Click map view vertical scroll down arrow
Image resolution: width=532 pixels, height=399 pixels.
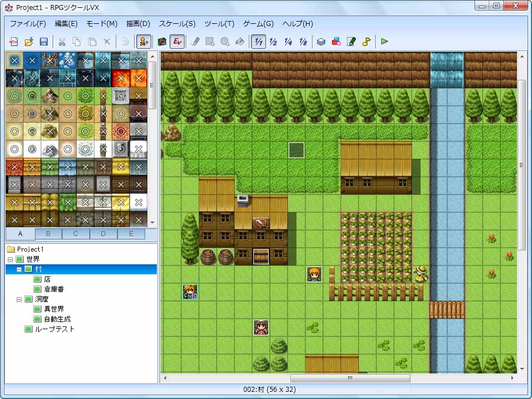[521, 369]
